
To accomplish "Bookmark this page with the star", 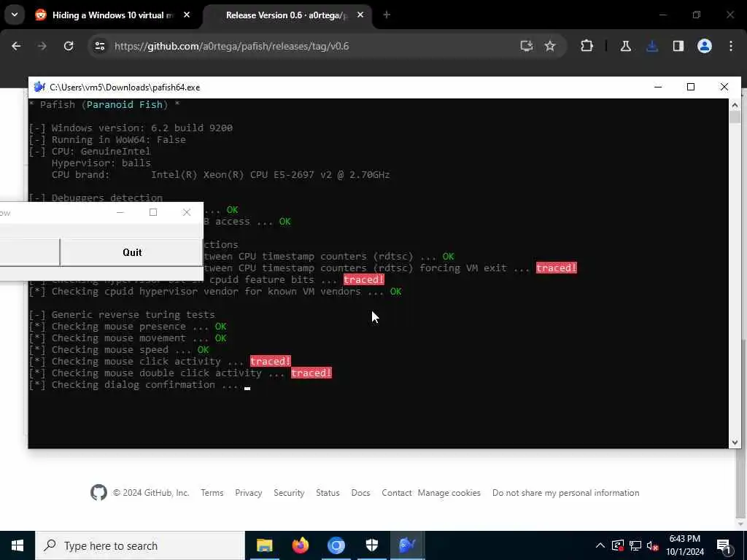I will 550,46.
